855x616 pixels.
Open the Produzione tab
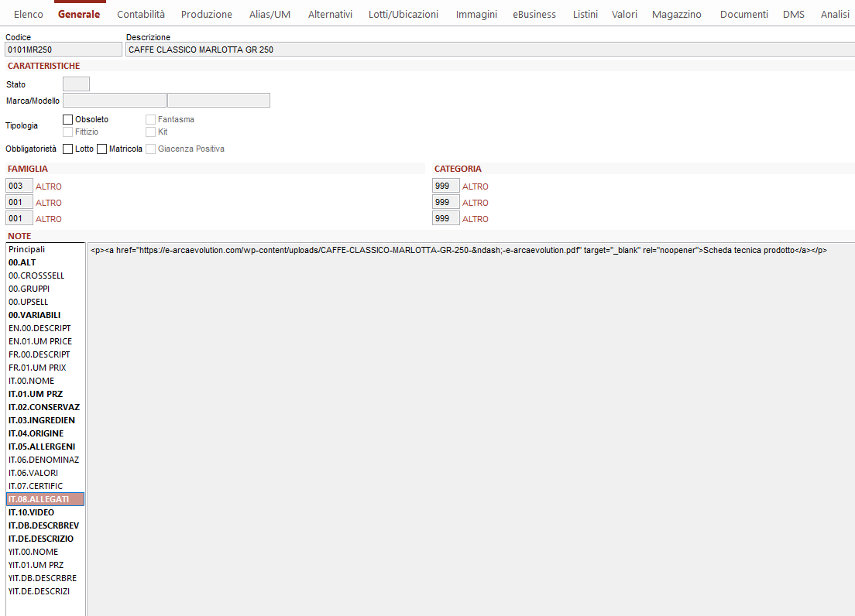206,14
